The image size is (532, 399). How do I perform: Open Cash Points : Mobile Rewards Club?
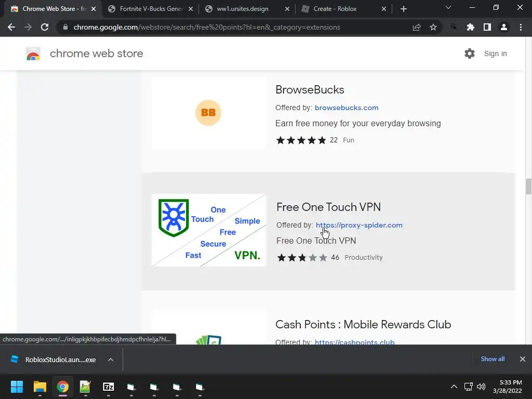click(363, 324)
